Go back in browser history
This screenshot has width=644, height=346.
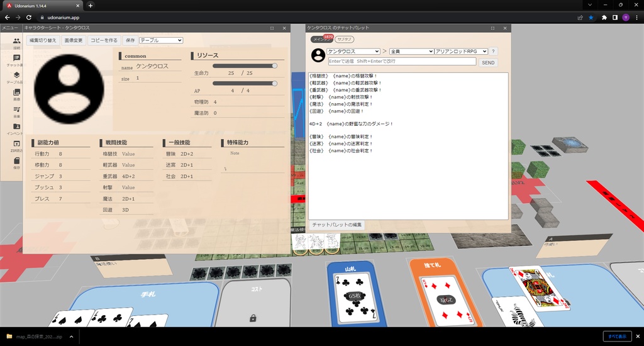[7, 17]
